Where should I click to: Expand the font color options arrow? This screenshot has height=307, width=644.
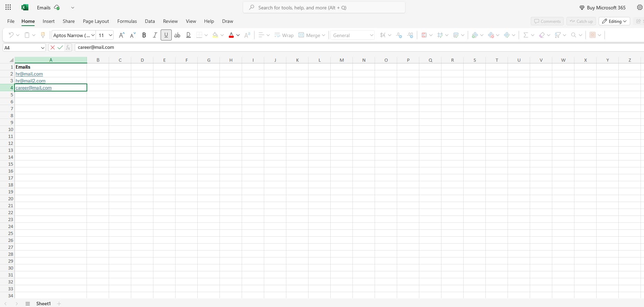tap(238, 35)
